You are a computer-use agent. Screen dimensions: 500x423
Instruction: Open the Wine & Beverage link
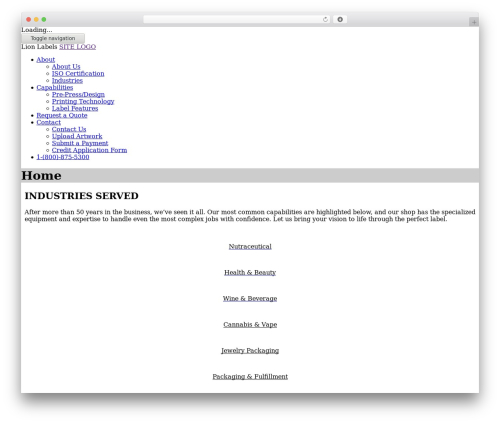(250, 299)
